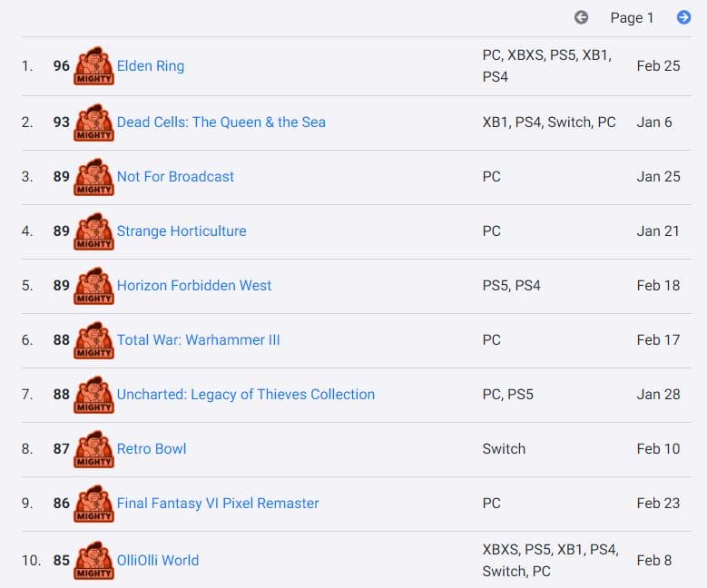Screen dimensions: 707x588
Task: Click Mighty badge next to Dead Cells
Action: coord(93,122)
